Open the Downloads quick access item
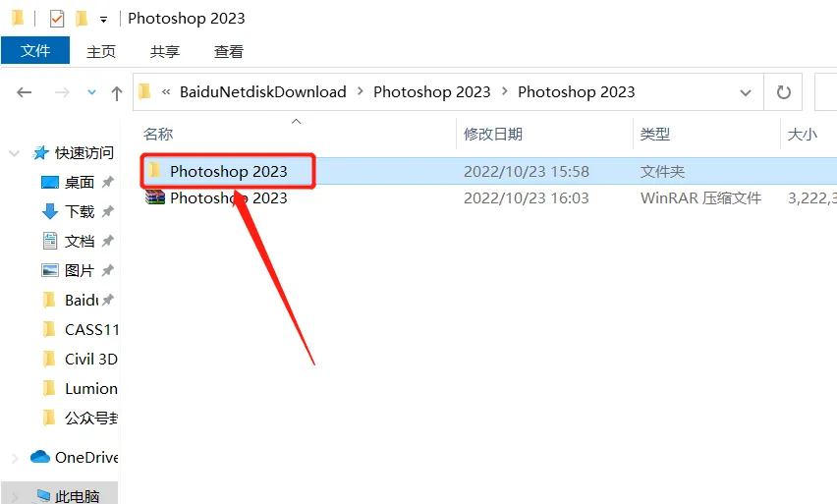This screenshot has width=837, height=504. [78, 211]
